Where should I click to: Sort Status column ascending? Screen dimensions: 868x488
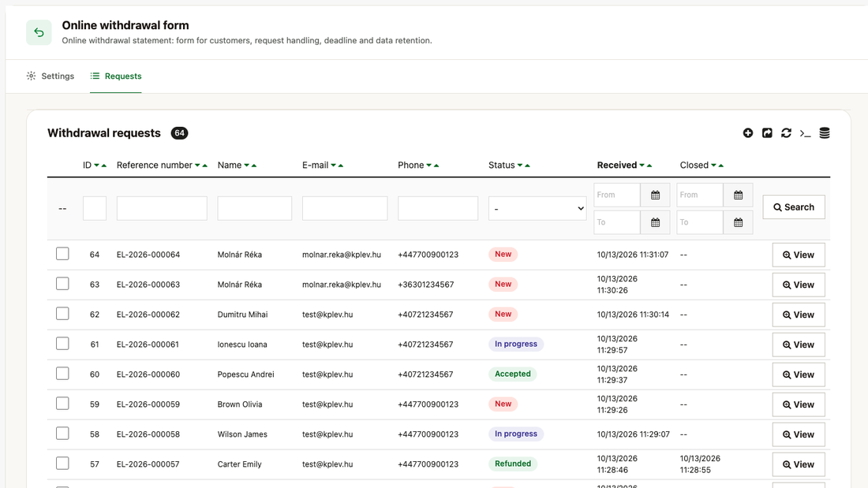point(528,166)
